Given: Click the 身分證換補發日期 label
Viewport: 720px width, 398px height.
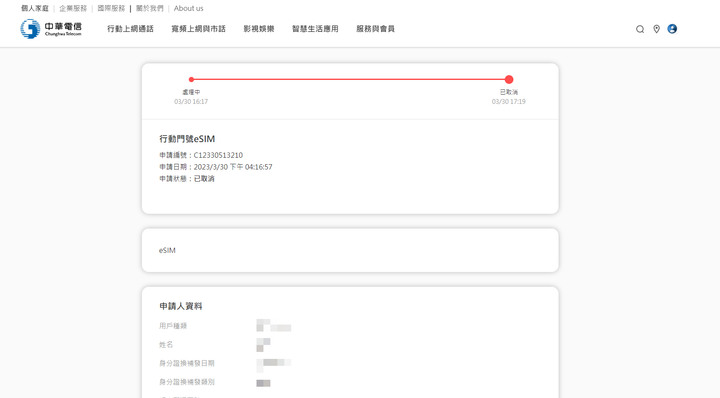Looking at the screenshot, I should coord(187,363).
